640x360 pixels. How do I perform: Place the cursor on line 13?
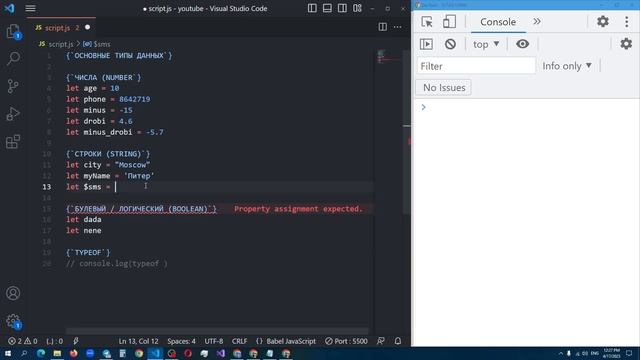[x=219, y=187]
